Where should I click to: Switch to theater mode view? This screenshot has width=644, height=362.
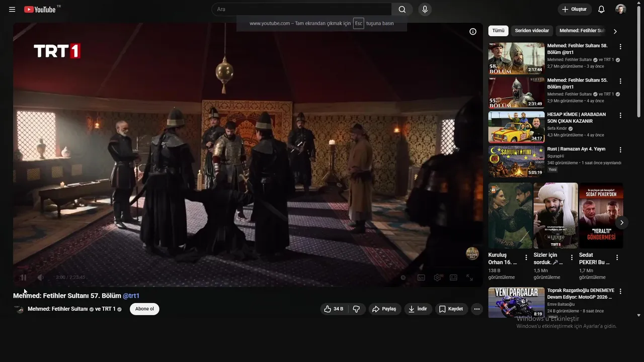tap(453, 278)
